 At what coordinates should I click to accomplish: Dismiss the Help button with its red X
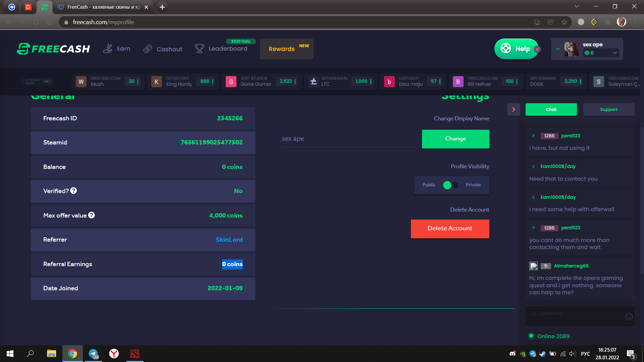click(x=537, y=49)
